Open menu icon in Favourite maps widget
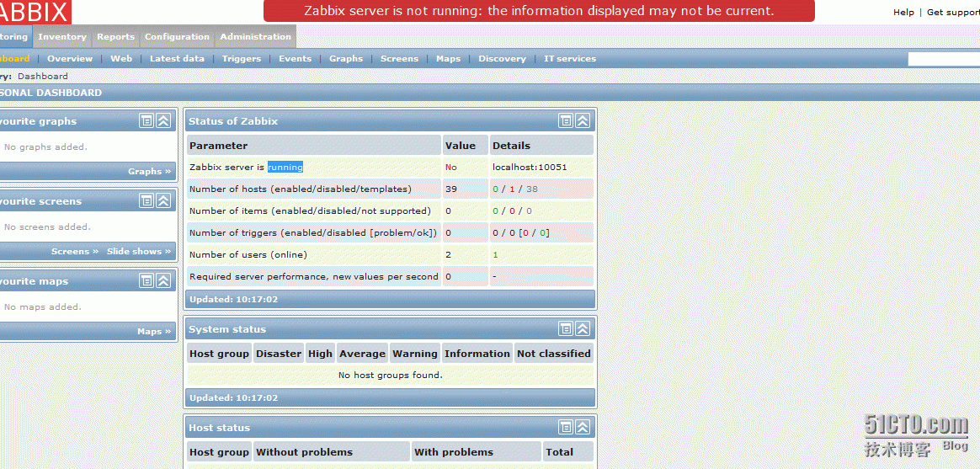Screen dimensions: 980x469 click(146, 281)
